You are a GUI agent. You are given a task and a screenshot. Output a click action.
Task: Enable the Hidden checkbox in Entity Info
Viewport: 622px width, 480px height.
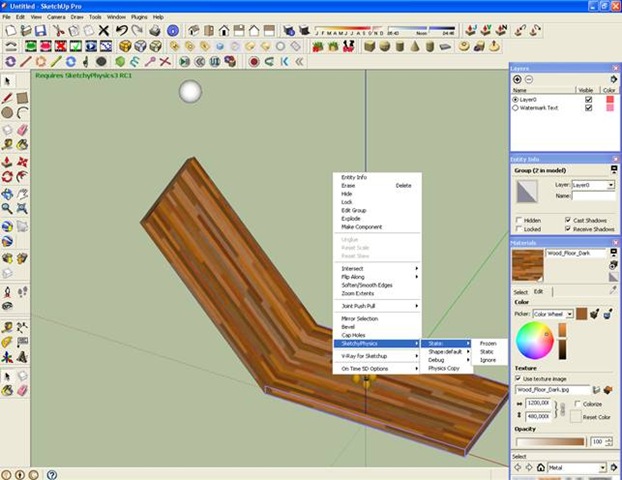[518, 219]
